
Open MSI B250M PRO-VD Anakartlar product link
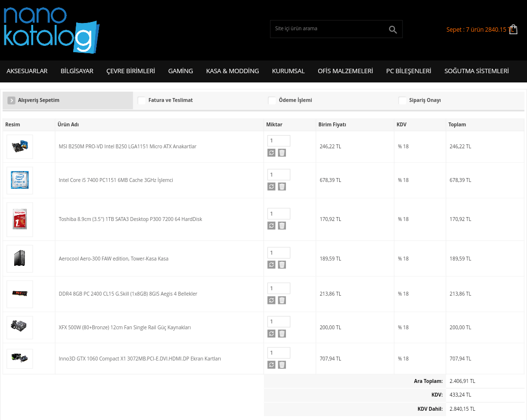click(x=127, y=146)
